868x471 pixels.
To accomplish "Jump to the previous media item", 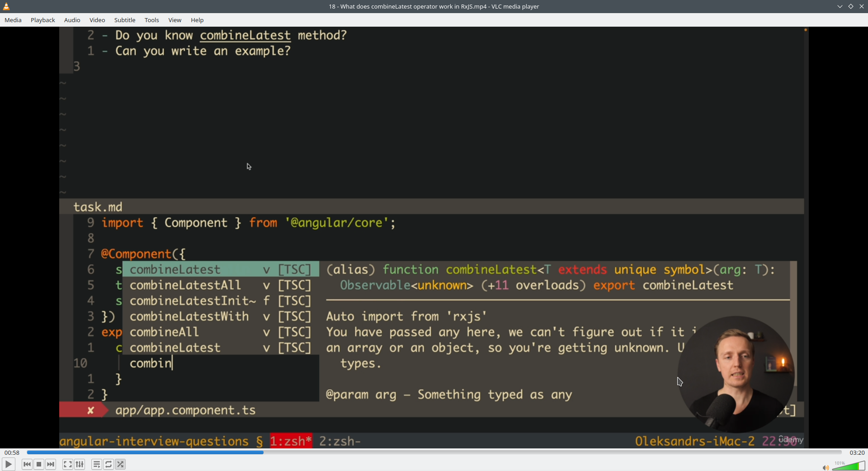I will tap(27, 464).
